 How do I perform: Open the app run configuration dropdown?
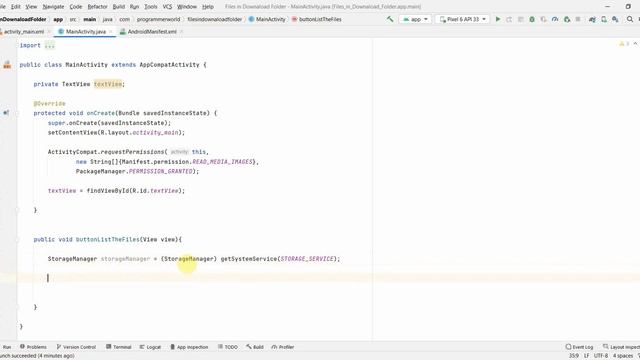tap(415, 19)
